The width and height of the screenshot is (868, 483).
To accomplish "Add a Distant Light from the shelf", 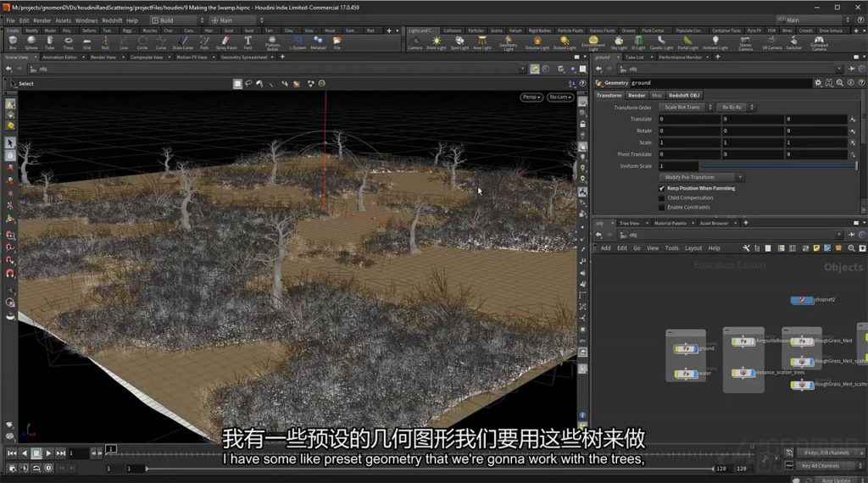I will click(x=565, y=42).
